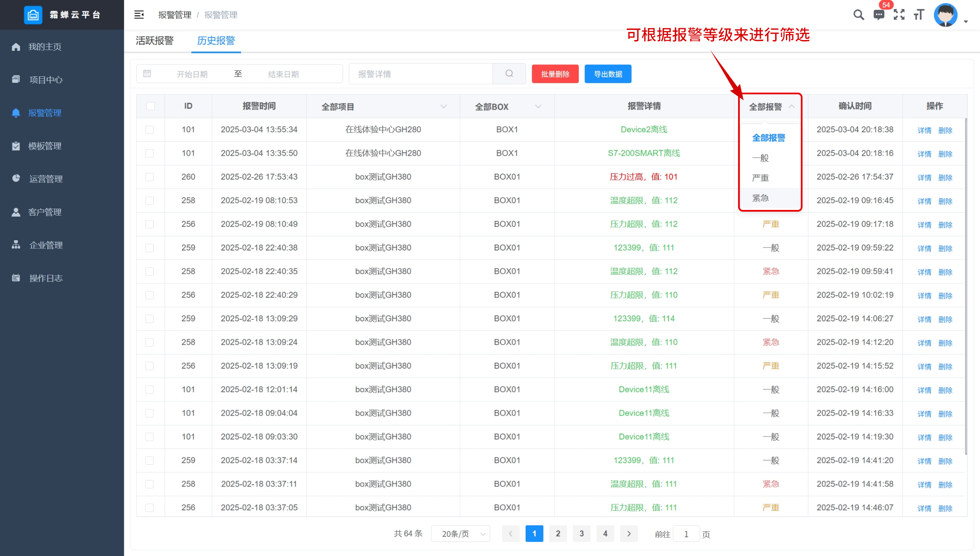Viewport: 980px width, 556px height.
Task: Tick the checkbox for the Device2离线 row
Action: [149, 130]
